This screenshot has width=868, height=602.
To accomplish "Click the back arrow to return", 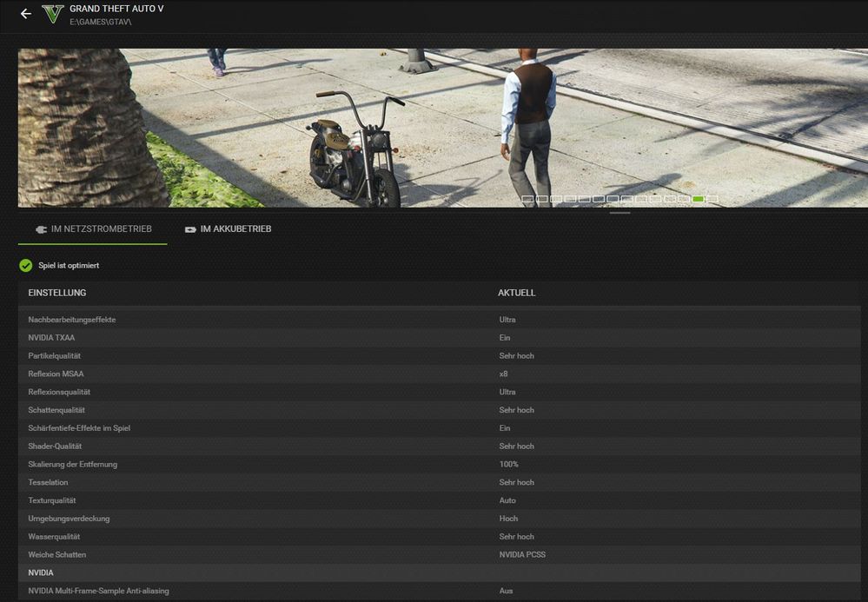I will coord(25,14).
